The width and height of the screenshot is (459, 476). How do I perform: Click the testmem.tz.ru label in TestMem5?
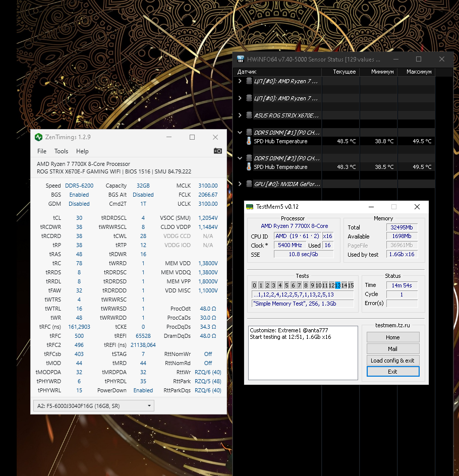[392, 325]
